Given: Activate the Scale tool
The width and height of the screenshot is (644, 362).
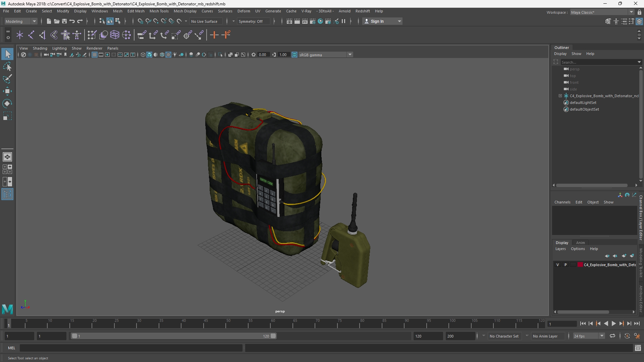Looking at the screenshot, I should (x=7, y=116).
